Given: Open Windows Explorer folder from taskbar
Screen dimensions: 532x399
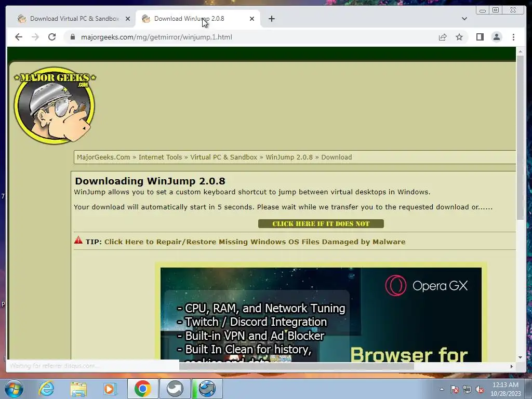Looking at the screenshot, I should coord(78,389).
